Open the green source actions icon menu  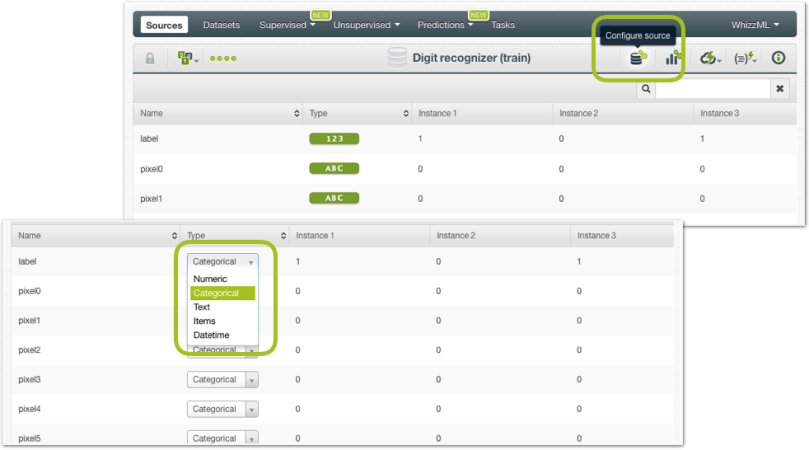click(187, 59)
